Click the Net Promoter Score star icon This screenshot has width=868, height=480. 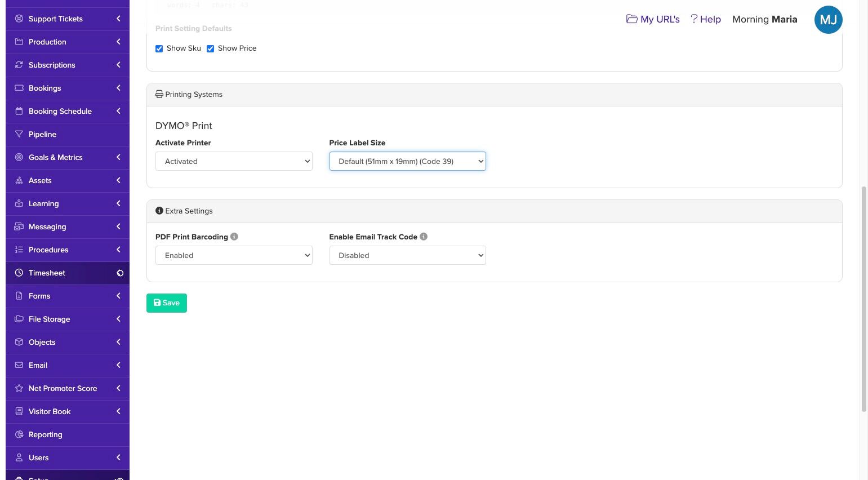(x=19, y=388)
